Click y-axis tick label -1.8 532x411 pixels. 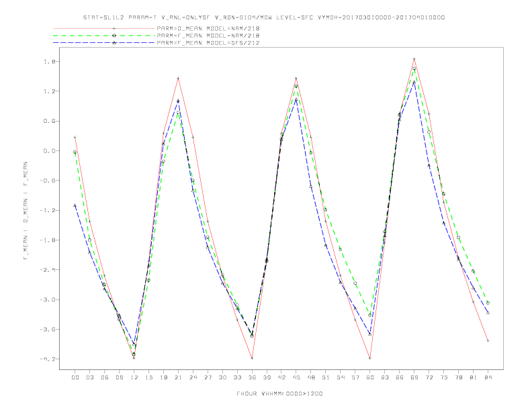click(x=47, y=240)
